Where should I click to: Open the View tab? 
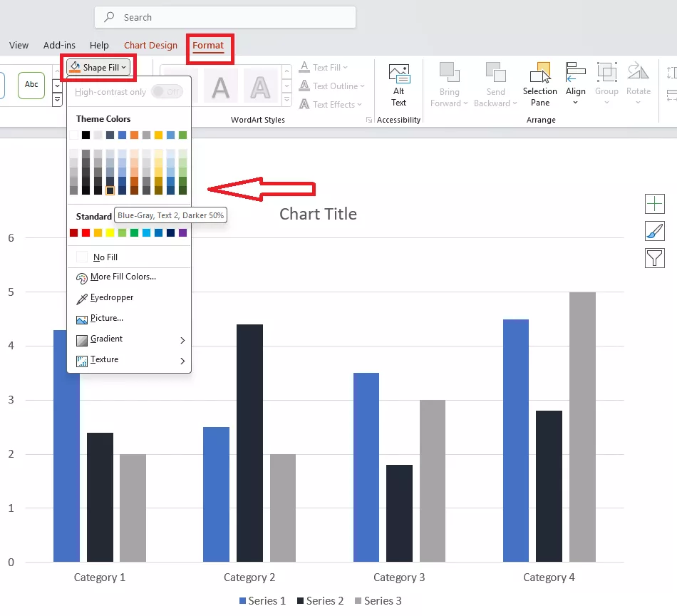click(x=19, y=46)
